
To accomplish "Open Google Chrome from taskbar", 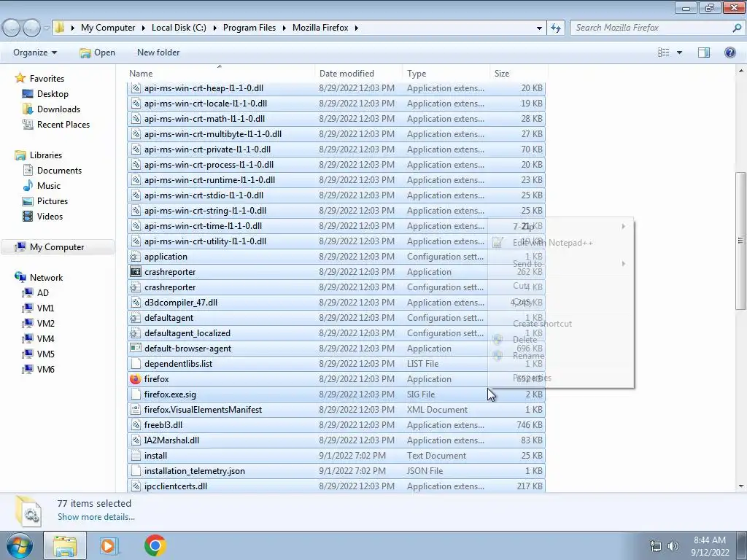I will [155, 545].
